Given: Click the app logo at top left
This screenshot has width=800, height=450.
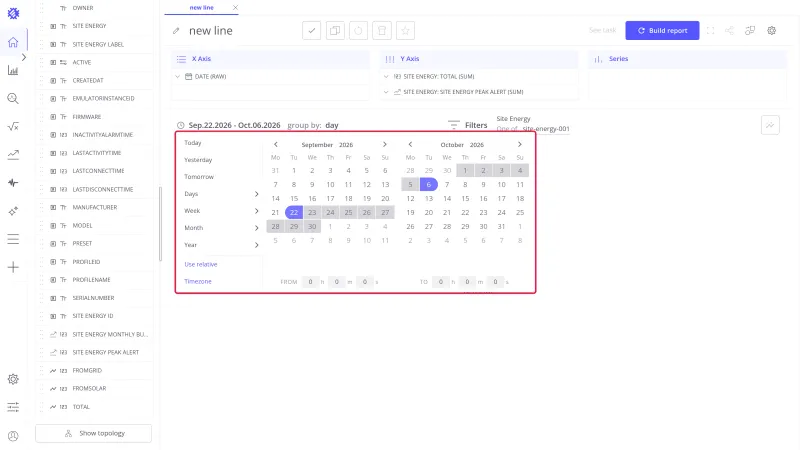Looking at the screenshot, I should (13, 13).
